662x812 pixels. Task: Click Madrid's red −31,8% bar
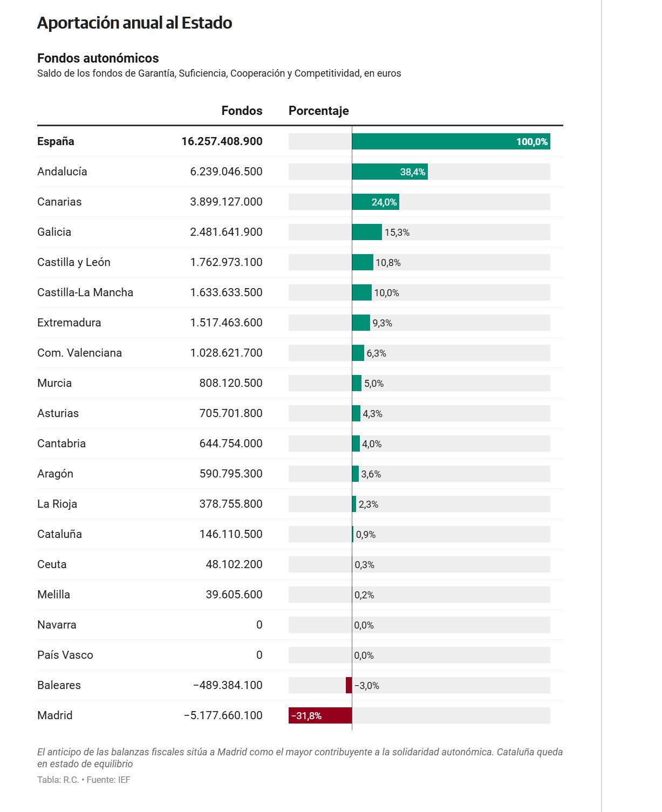click(320, 715)
